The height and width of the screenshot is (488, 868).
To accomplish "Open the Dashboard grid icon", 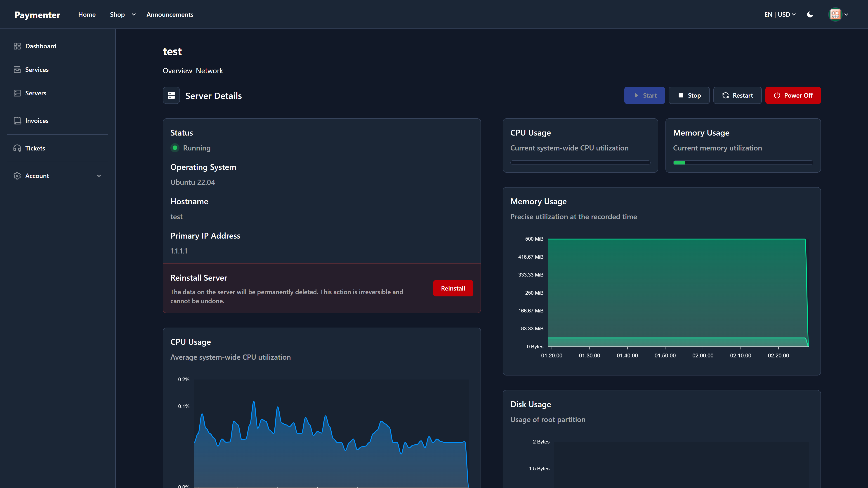I will [17, 46].
